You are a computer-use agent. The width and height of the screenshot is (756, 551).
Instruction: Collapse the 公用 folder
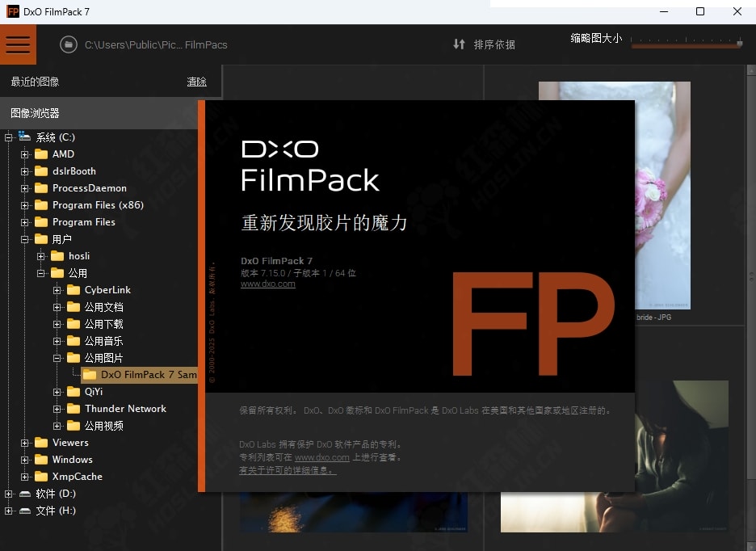tap(41, 274)
